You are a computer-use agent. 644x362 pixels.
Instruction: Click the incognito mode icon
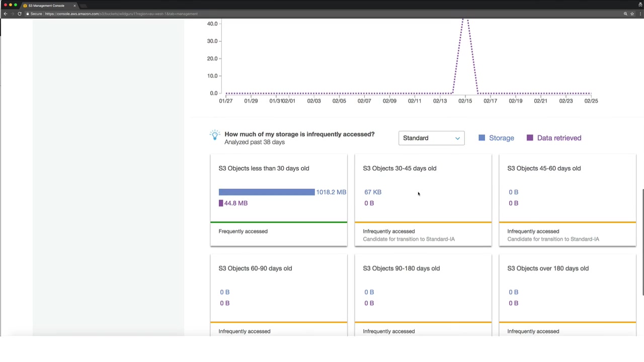pos(640,5)
